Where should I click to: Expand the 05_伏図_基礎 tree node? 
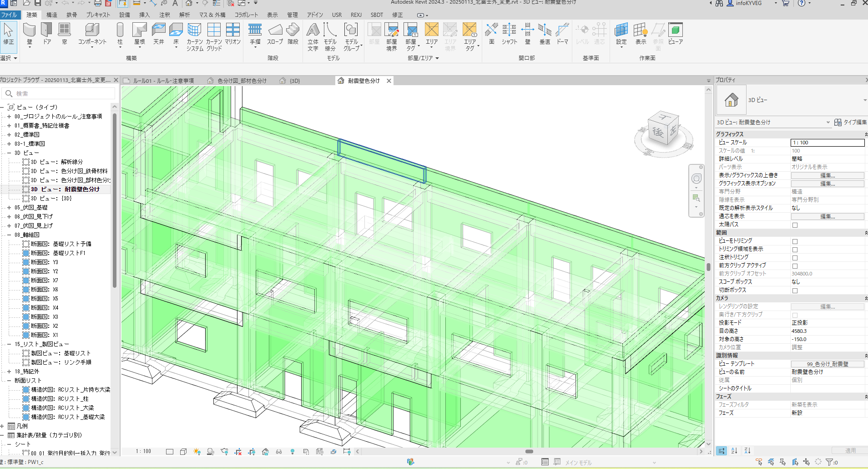tap(9, 208)
